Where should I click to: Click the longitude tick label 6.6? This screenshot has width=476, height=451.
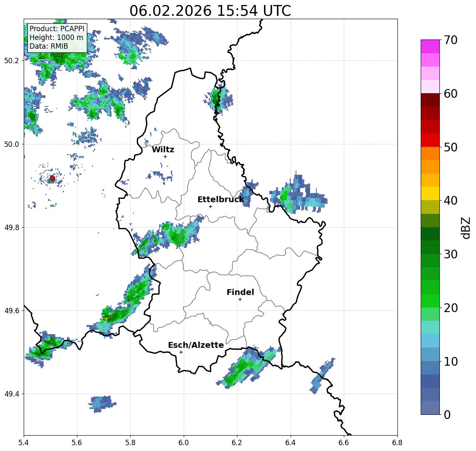pos(344,443)
